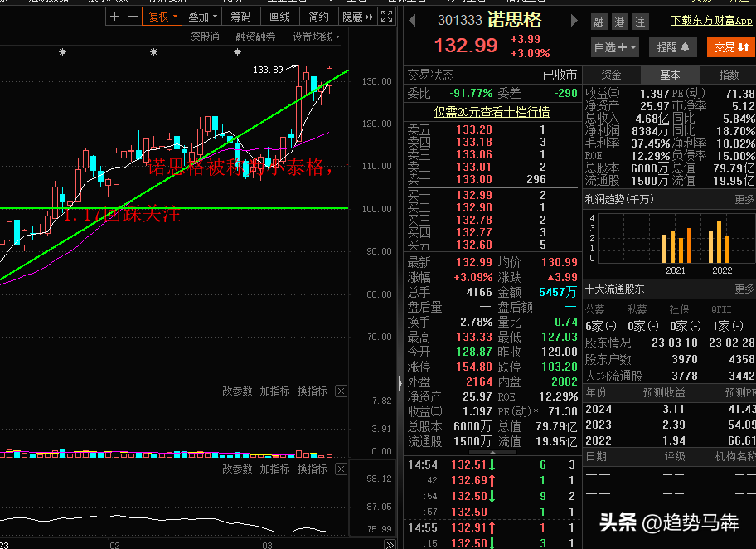Go to next stock arrow
Image resolution: width=756 pixels, height=549 pixels.
pyautogui.click(x=574, y=20)
